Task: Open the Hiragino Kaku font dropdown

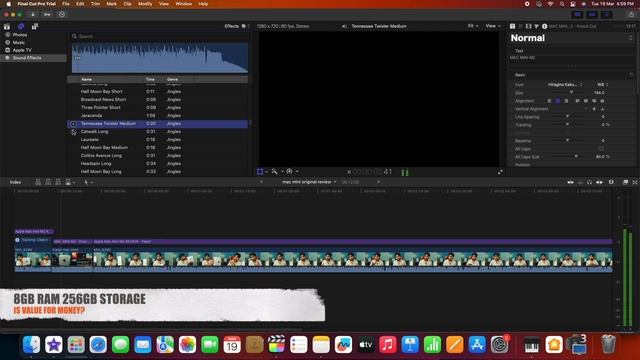Action: click(x=564, y=84)
